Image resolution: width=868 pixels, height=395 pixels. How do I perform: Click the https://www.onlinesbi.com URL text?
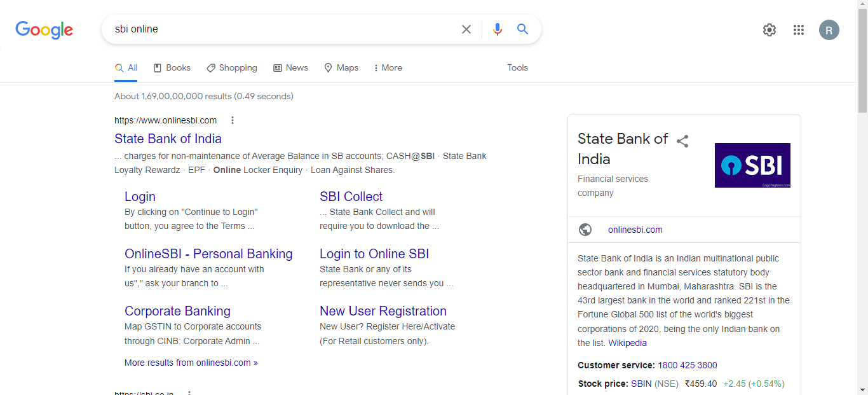tap(165, 120)
